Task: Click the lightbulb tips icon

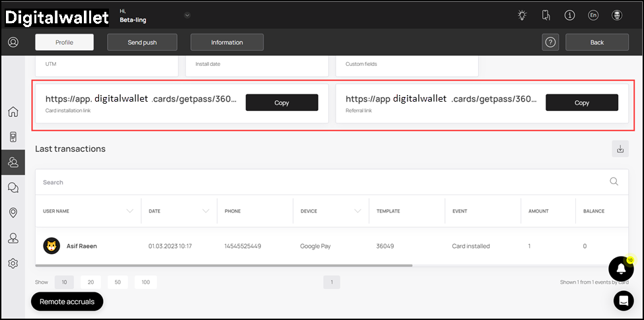Action: point(522,15)
